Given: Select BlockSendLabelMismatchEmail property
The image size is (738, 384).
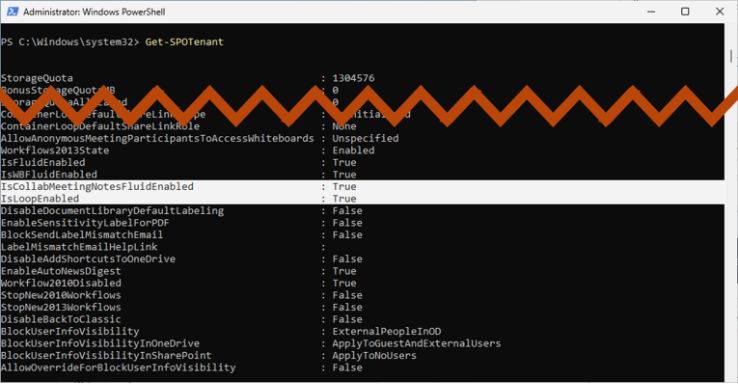Looking at the screenshot, I should [x=82, y=235].
